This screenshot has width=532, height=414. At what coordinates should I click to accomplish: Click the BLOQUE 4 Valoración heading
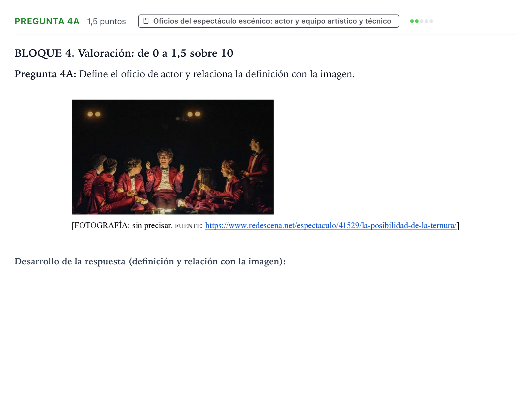[x=124, y=53]
